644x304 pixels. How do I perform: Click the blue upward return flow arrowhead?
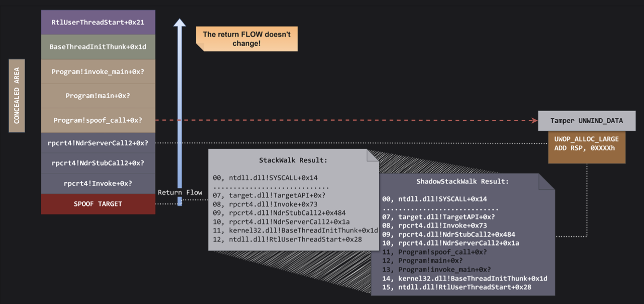[x=180, y=23]
